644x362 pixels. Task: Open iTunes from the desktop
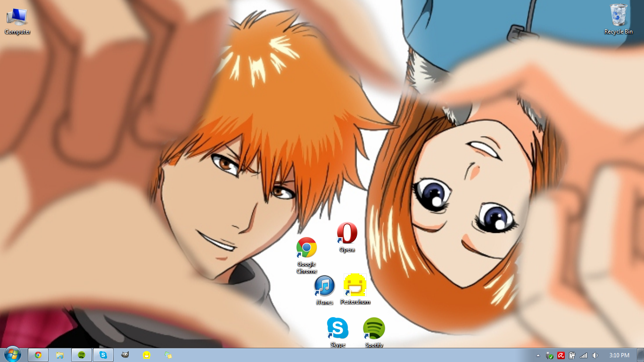[x=324, y=286]
